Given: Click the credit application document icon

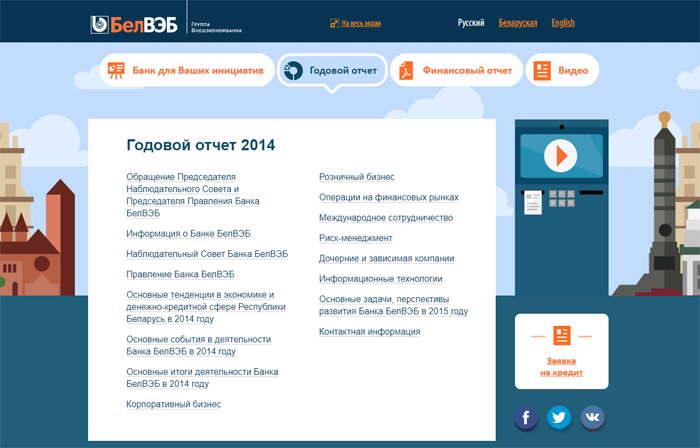Looking at the screenshot, I should pyautogui.click(x=561, y=335).
